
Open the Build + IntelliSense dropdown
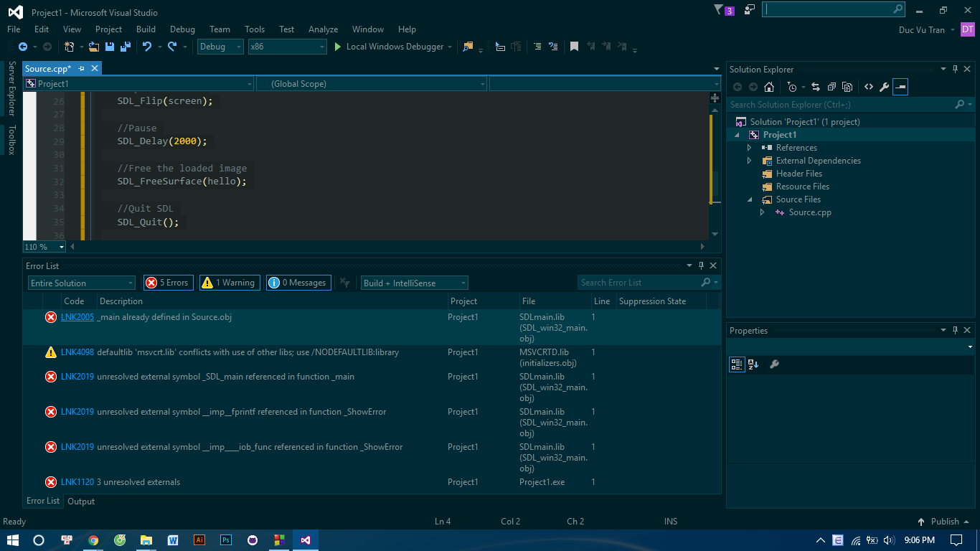click(x=414, y=283)
